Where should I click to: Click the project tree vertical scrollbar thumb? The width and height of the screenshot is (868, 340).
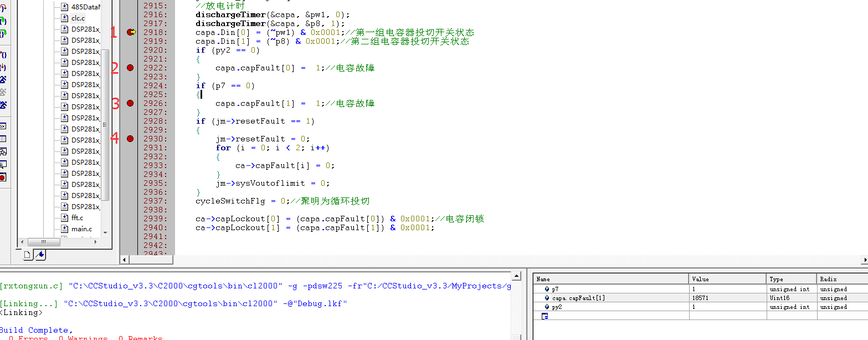(105, 125)
